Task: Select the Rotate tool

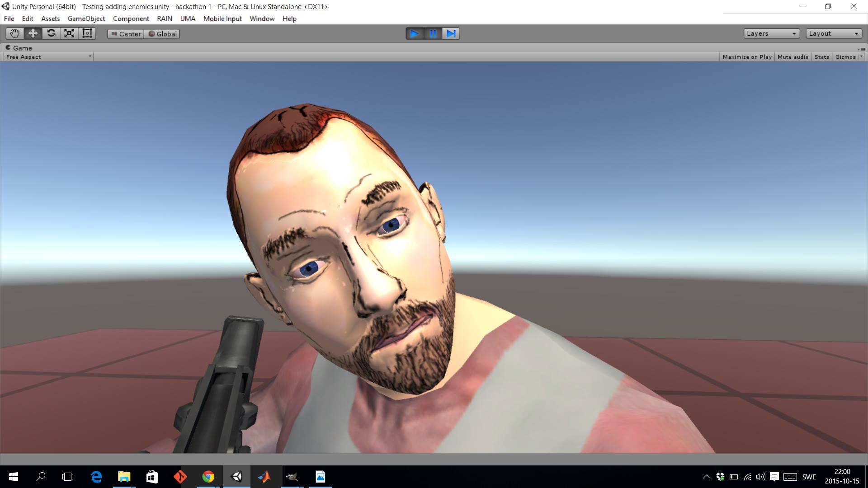Action: (x=51, y=33)
